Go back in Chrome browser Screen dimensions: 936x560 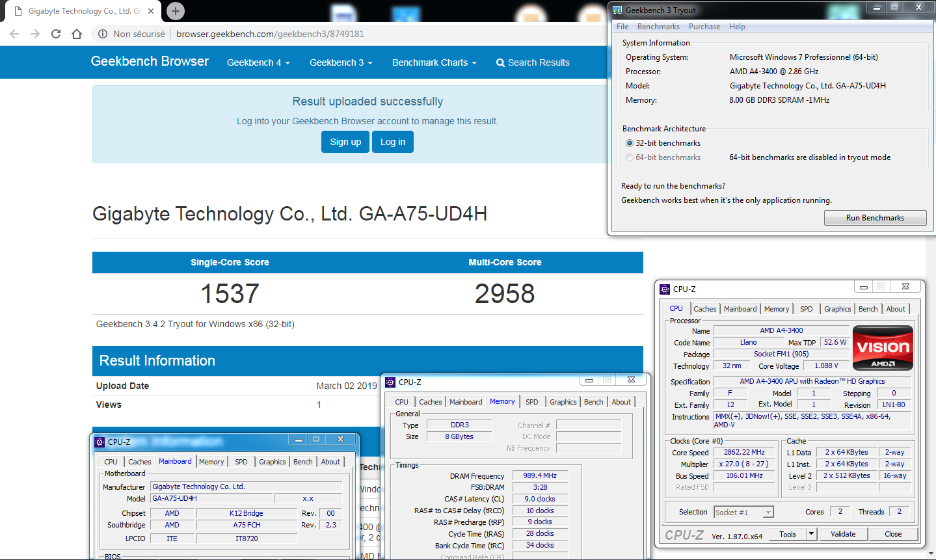coord(14,34)
